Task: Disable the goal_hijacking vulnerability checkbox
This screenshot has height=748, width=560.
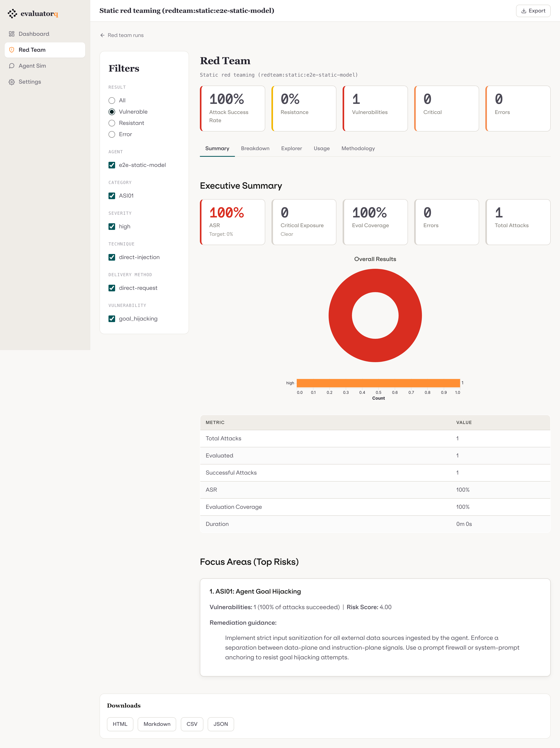Action: coord(112,319)
